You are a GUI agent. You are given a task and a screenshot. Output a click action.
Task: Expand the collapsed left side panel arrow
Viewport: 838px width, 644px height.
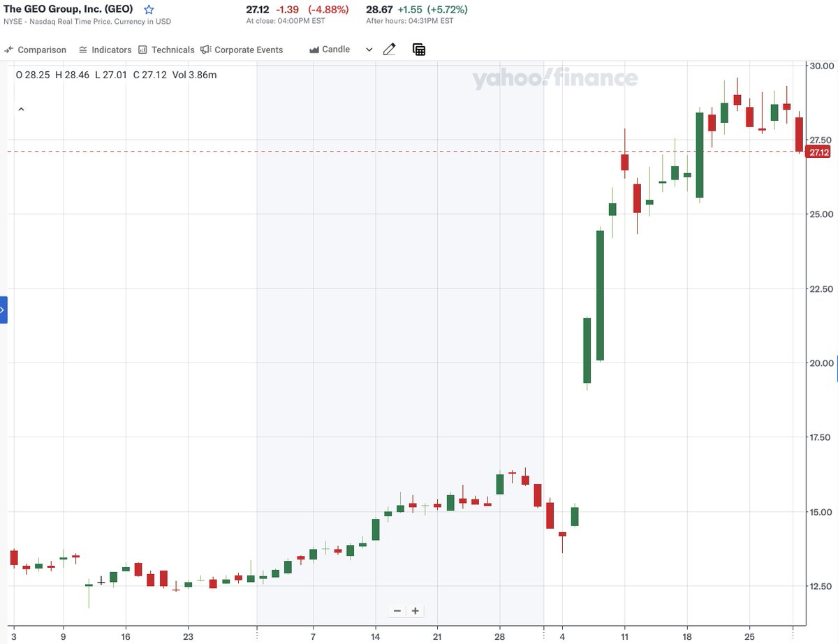pyautogui.click(x=3, y=309)
